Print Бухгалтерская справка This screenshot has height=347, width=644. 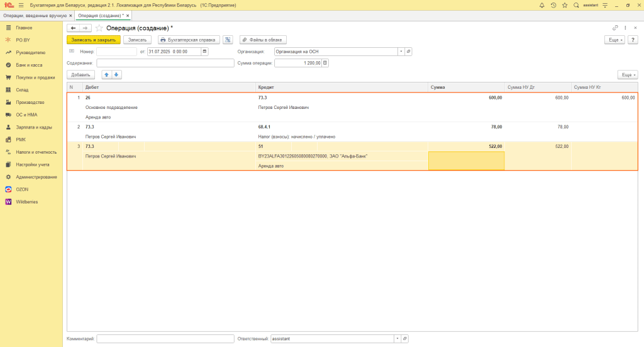click(x=189, y=40)
